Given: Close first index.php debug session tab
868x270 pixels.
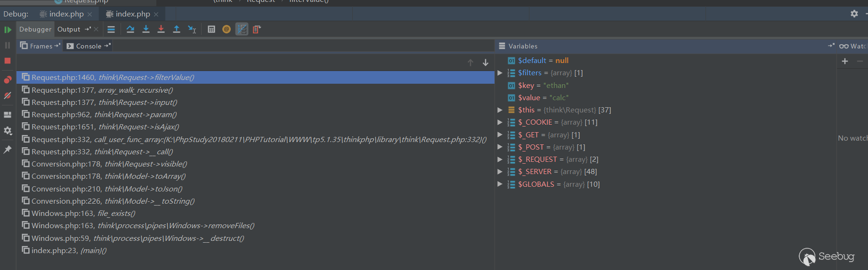Looking at the screenshot, I should [89, 14].
